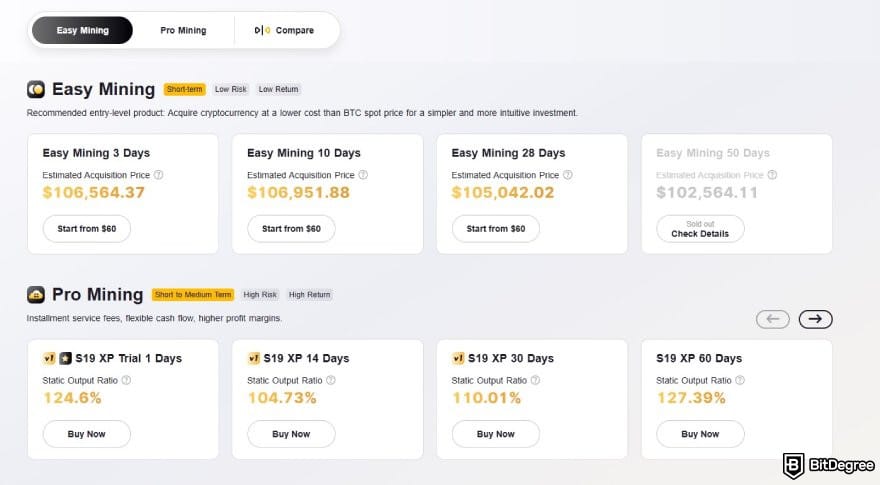Buy Now the S19 XP 60 Days plan

[700, 434]
